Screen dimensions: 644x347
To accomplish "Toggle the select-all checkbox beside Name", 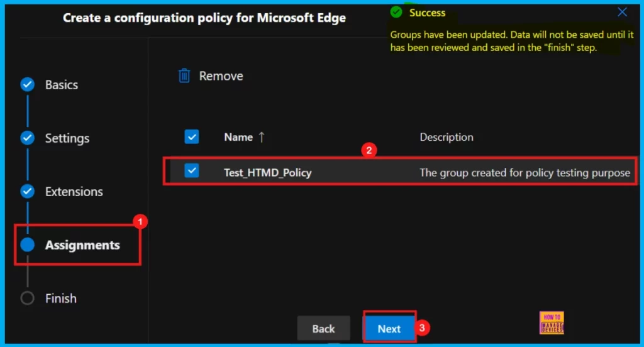I will pyautogui.click(x=191, y=137).
